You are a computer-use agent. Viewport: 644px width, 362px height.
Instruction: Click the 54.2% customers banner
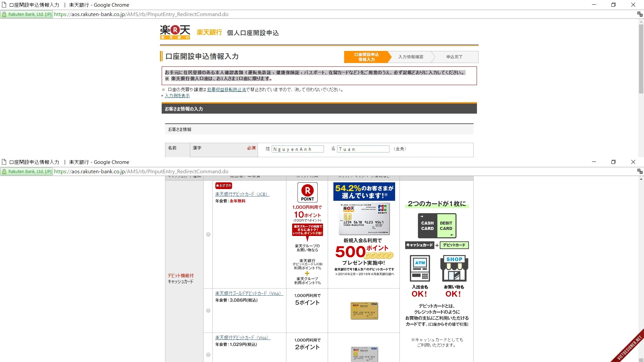(x=364, y=191)
